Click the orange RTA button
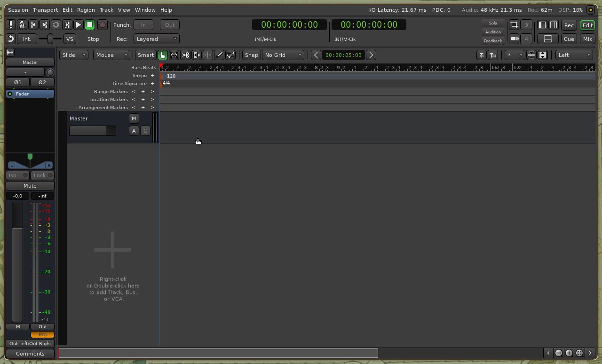Screen dimensions: 602x364 (42, 335)
